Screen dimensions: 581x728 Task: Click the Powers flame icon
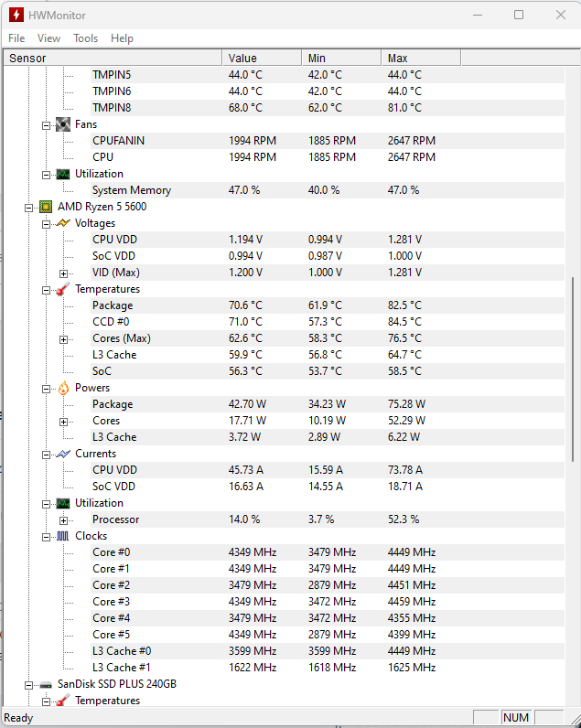click(63, 388)
